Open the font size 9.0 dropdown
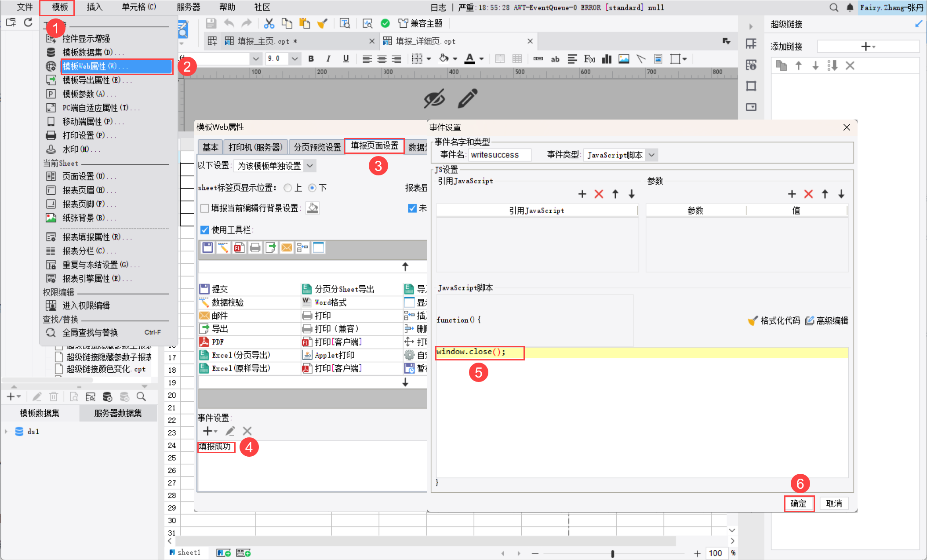The width and height of the screenshot is (927, 560). pyautogui.click(x=295, y=59)
